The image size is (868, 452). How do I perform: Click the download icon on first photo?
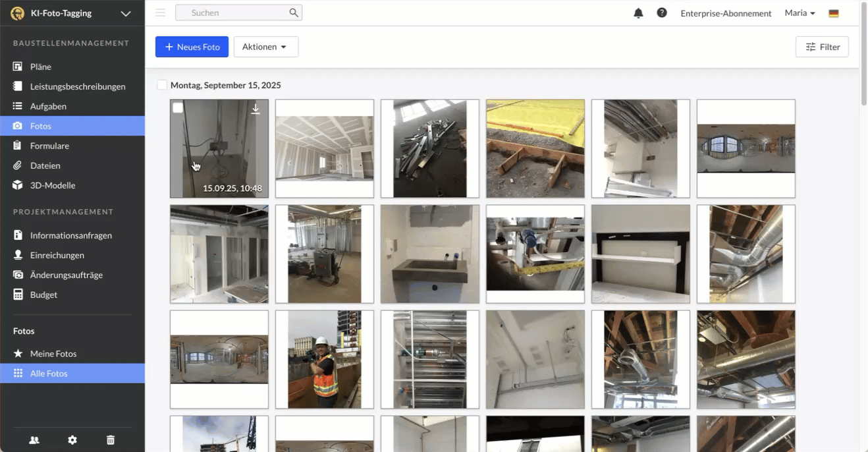click(256, 109)
